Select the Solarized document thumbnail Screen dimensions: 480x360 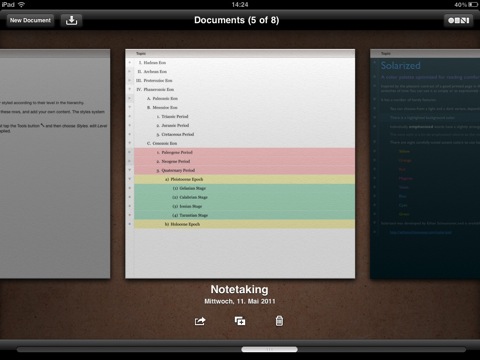point(425,164)
